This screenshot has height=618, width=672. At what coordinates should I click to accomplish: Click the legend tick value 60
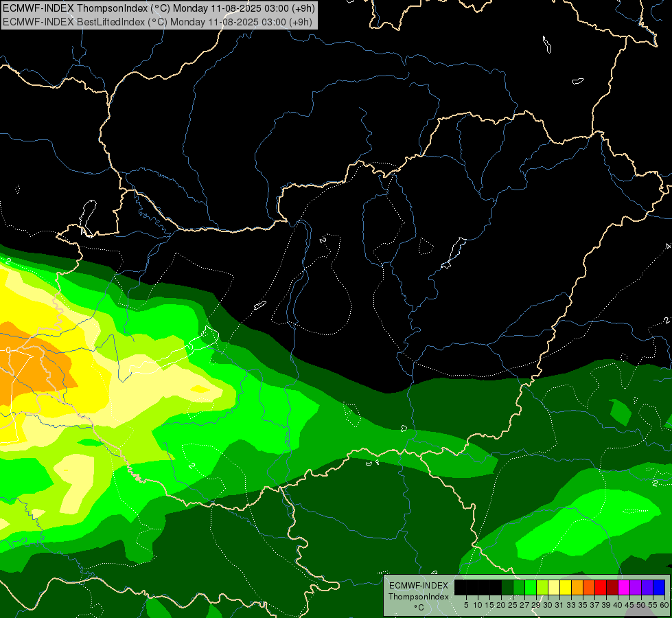coord(664,605)
